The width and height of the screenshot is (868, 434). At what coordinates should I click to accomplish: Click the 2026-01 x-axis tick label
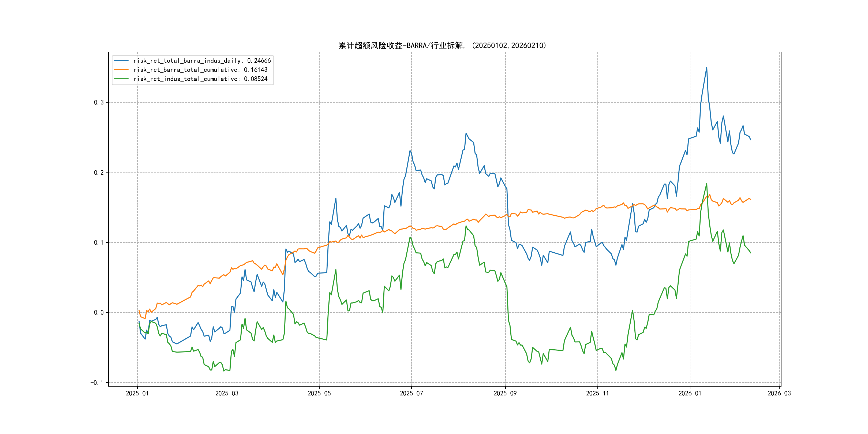[690, 393]
